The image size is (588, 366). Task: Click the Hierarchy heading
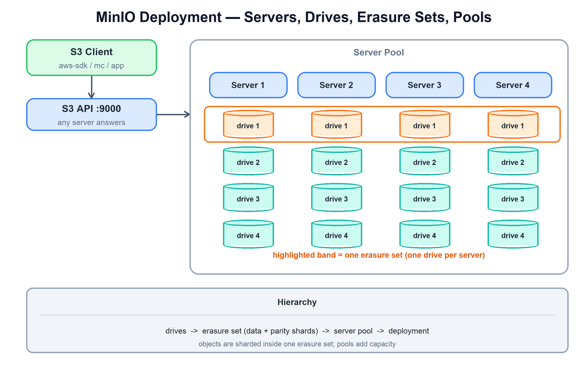point(297,302)
